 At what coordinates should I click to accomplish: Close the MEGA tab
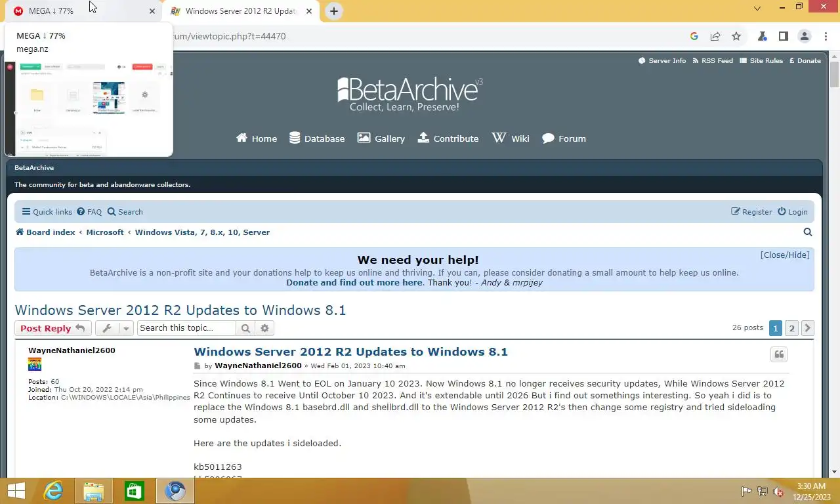click(x=152, y=11)
